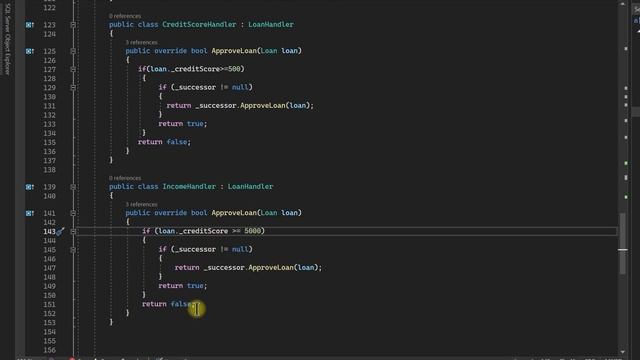Collapse the CreditScoreHandler class at line 123

point(73,25)
